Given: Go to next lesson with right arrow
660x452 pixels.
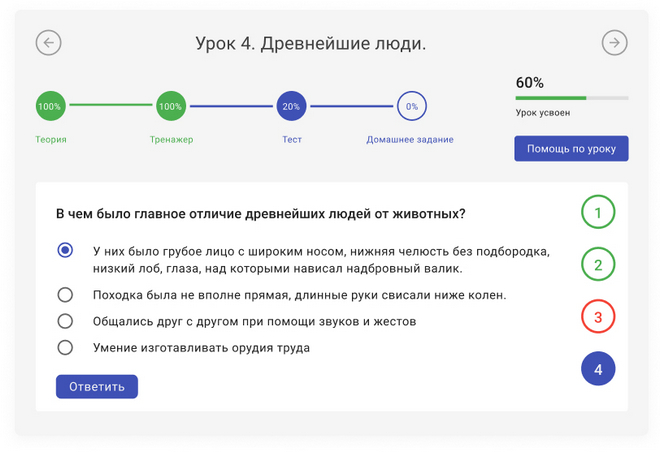Looking at the screenshot, I should (615, 43).
